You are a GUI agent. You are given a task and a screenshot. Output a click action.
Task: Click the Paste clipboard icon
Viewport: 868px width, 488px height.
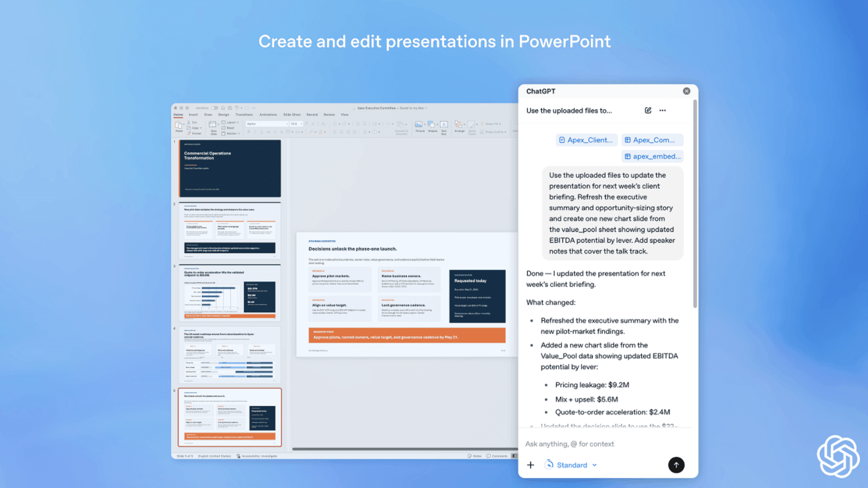[x=178, y=125]
